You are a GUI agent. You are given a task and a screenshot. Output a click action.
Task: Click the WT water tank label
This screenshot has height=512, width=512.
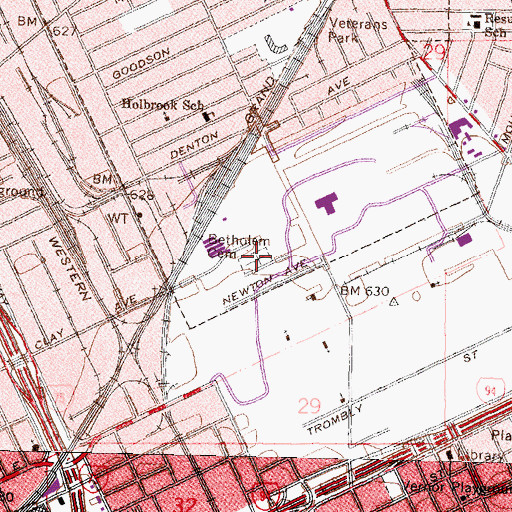click(118, 219)
